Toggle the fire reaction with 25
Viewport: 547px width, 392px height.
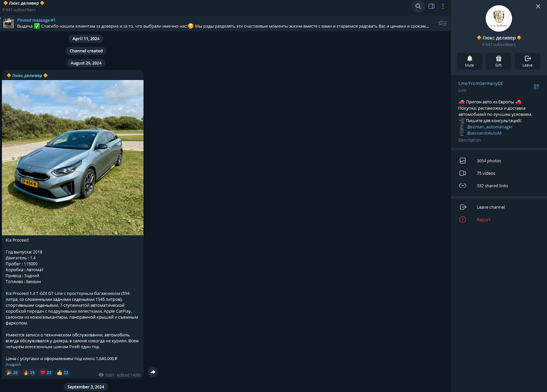tap(29, 373)
